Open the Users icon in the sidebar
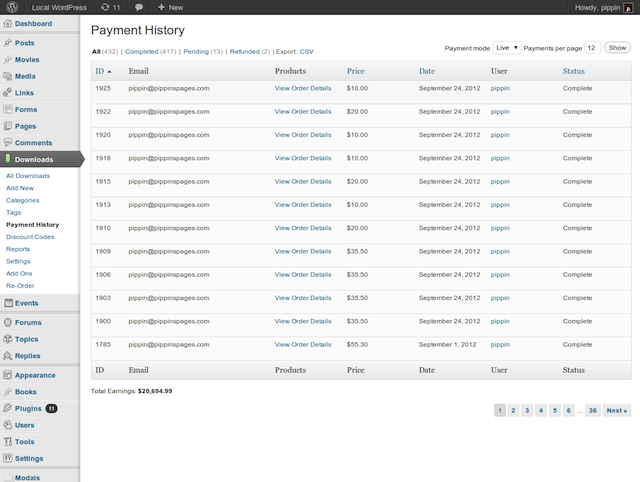Screen dimensions: 640x482 pyautogui.click(x=7, y=424)
